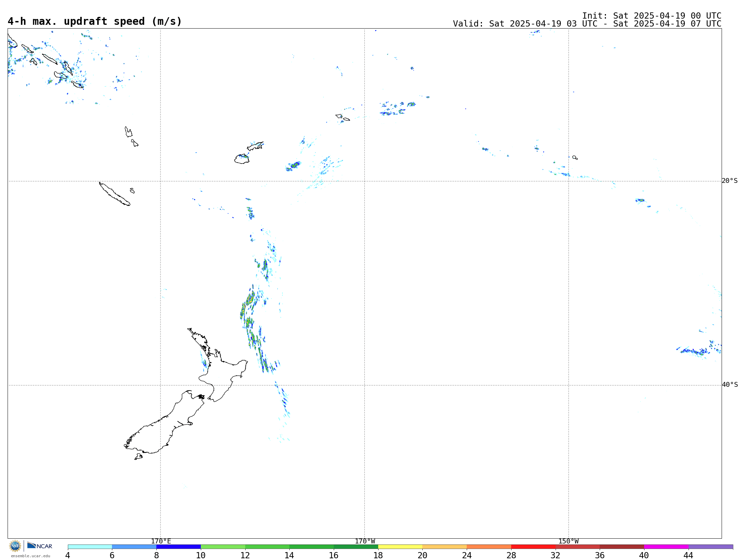Select the Valid time range text

587,24
